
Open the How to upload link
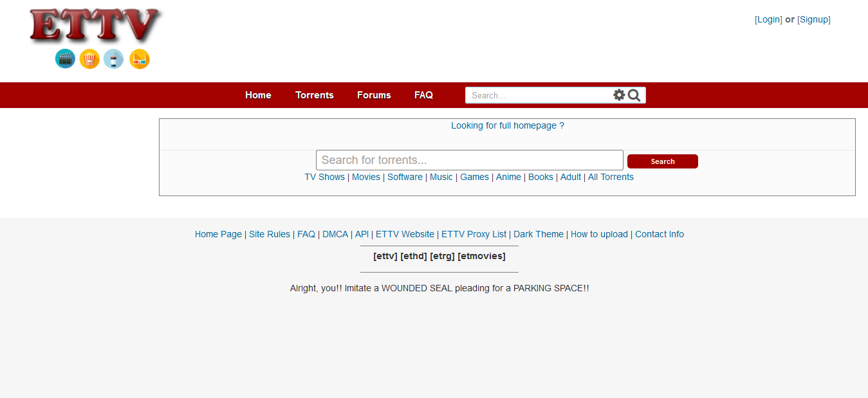pyautogui.click(x=599, y=234)
